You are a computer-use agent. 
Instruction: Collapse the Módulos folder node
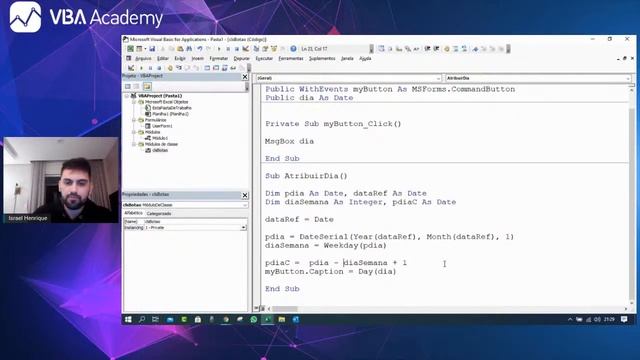tap(133, 132)
